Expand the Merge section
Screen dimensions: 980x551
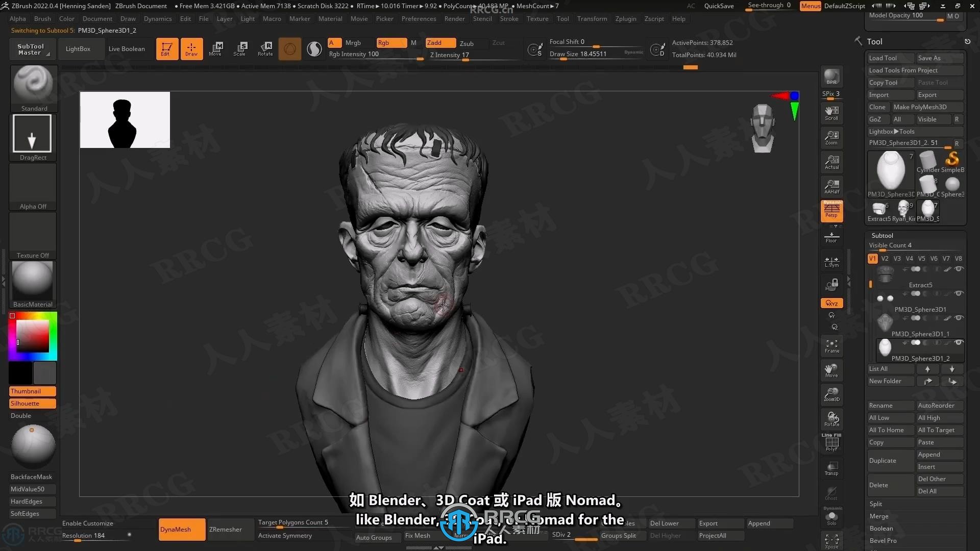tap(879, 516)
